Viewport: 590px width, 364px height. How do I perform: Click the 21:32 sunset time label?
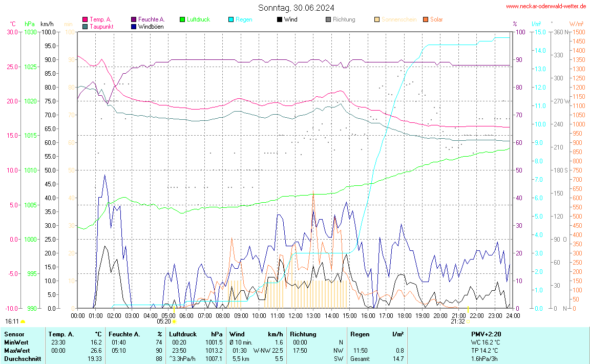(457, 322)
